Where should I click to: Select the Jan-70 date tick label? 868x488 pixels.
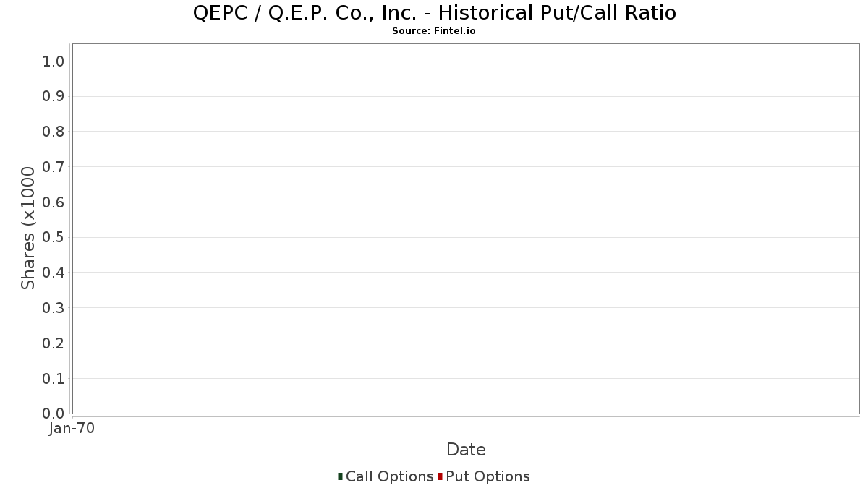(x=72, y=429)
